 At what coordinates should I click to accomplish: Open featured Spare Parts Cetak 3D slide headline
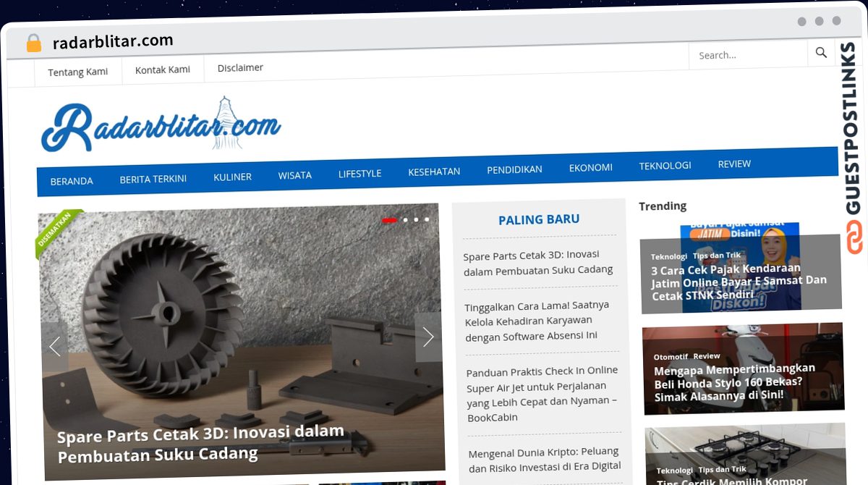coord(200,444)
